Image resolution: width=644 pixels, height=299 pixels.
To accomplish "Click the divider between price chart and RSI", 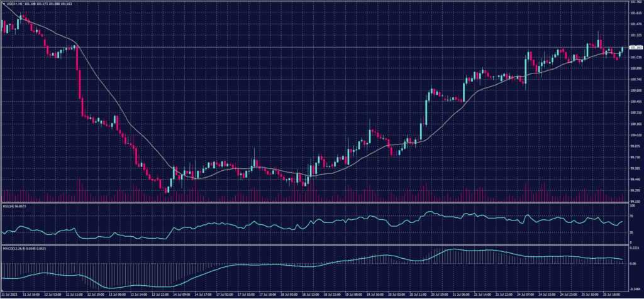I will tap(314, 203).
